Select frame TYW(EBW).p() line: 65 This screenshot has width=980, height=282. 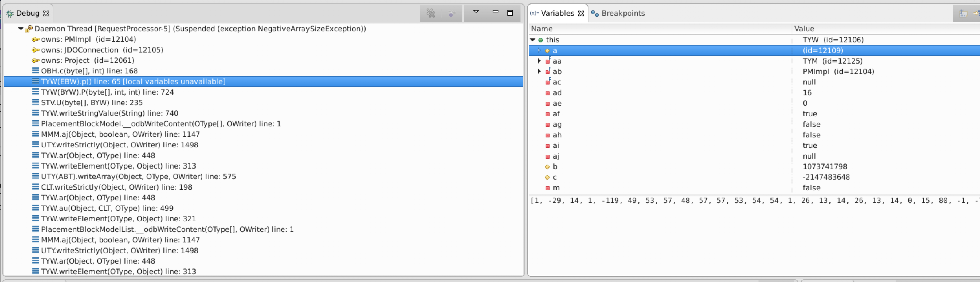click(133, 81)
